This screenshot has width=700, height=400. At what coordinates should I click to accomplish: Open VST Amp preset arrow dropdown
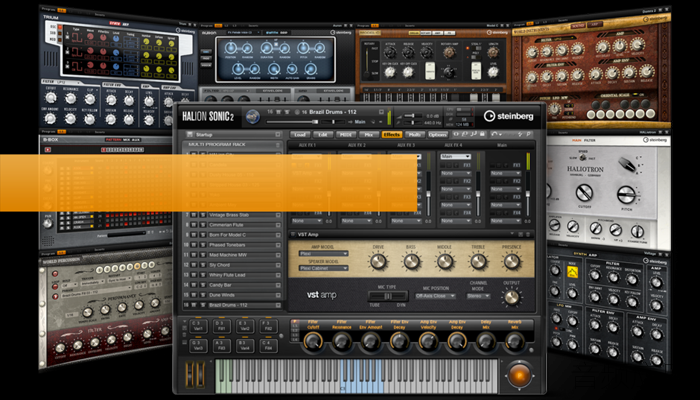[512, 234]
